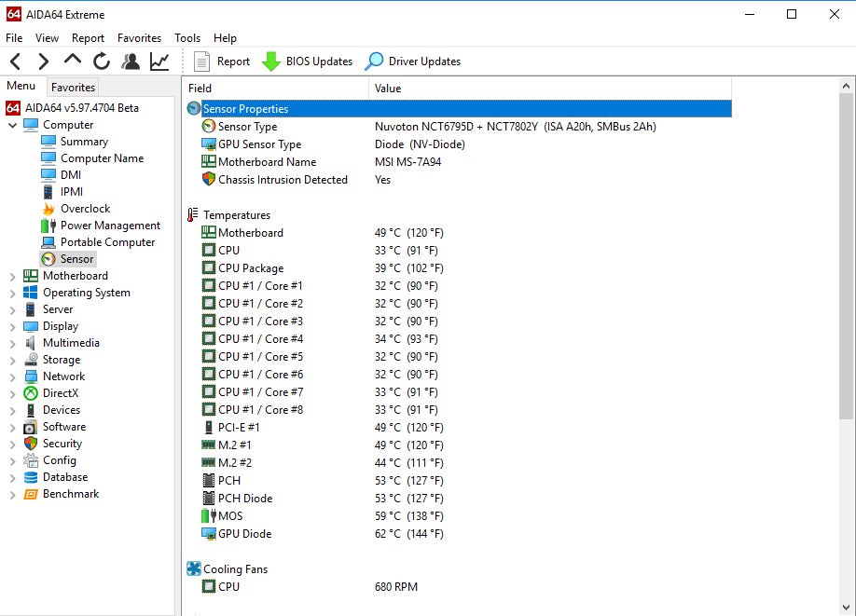856x616 pixels.
Task: Open BIOS Updates from the toolbar
Action: (x=308, y=62)
